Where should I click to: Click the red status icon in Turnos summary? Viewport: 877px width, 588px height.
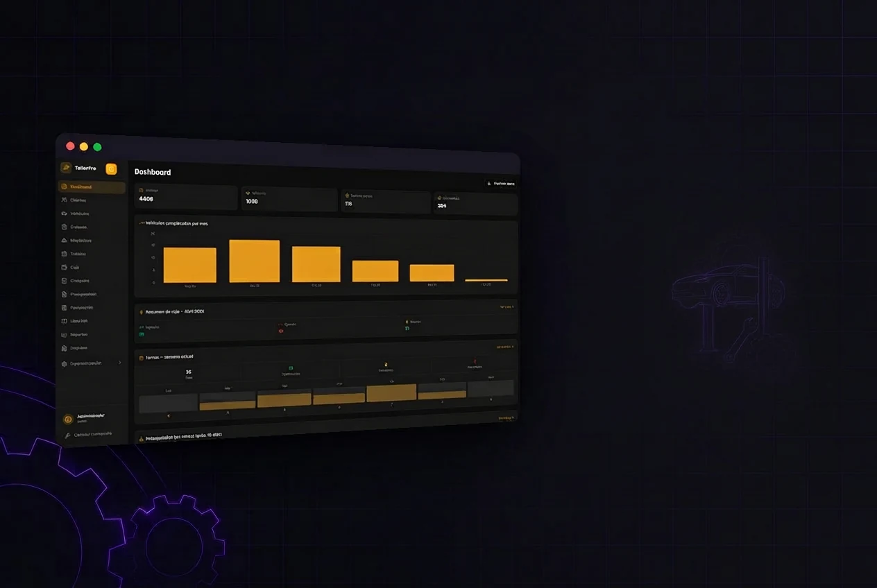(x=475, y=361)
